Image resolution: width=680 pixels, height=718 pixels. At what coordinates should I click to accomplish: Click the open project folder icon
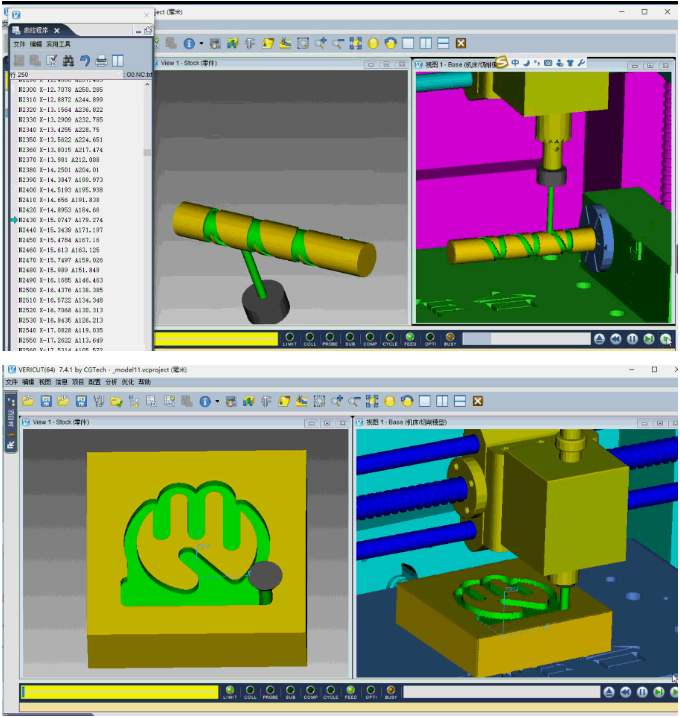tap(29, 401)
